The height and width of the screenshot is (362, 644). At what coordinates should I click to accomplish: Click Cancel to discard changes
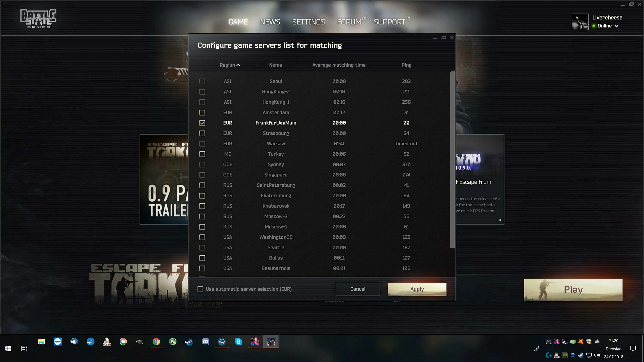point(357,289)
